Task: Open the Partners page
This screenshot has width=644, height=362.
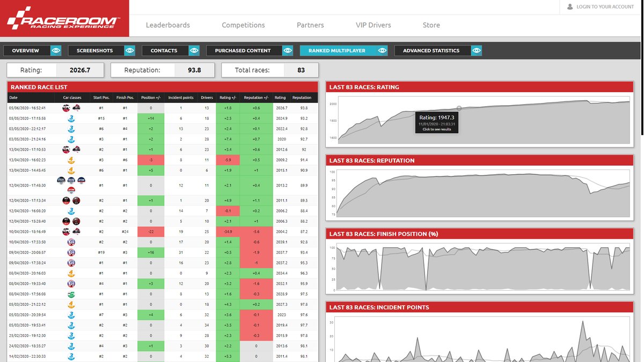Action: (310, 25)
